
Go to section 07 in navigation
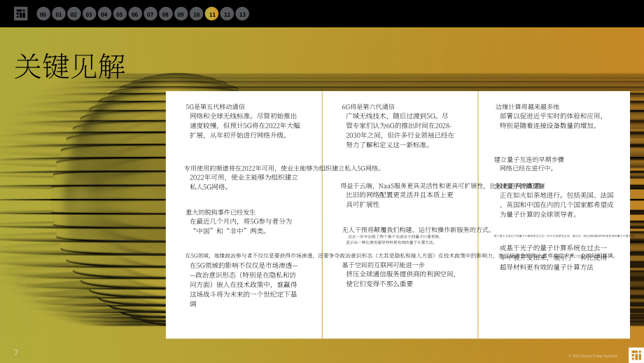(150, 14)
